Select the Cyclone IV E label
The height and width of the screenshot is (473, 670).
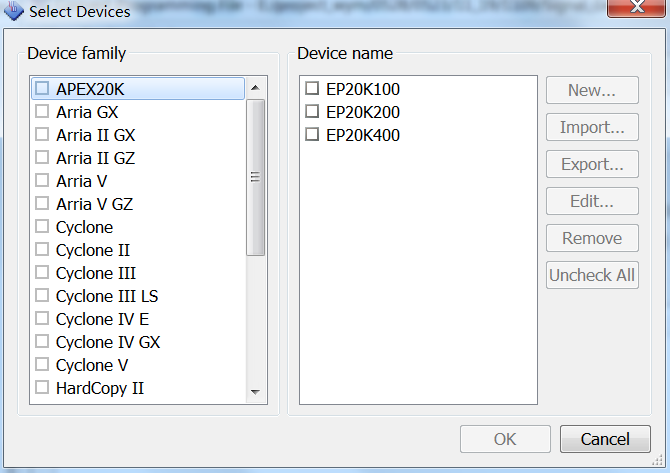[x=103, y=320]
